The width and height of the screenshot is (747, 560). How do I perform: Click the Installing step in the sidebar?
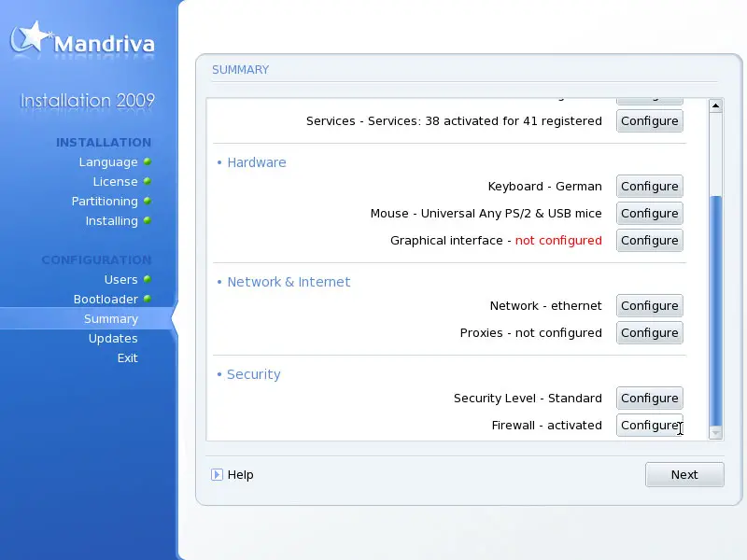[x=111, y=221]
